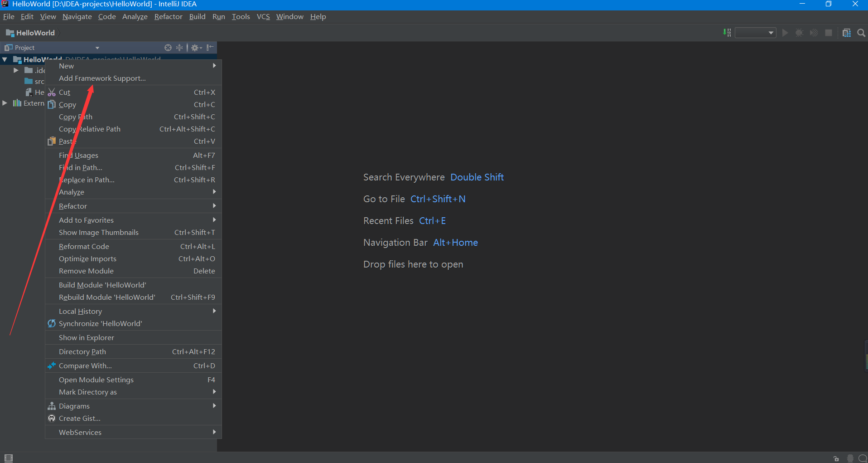Click Collapse All icon in Project panel
Image resolution: width=868 pixels, height=463 pixels.
pos(179,48)
